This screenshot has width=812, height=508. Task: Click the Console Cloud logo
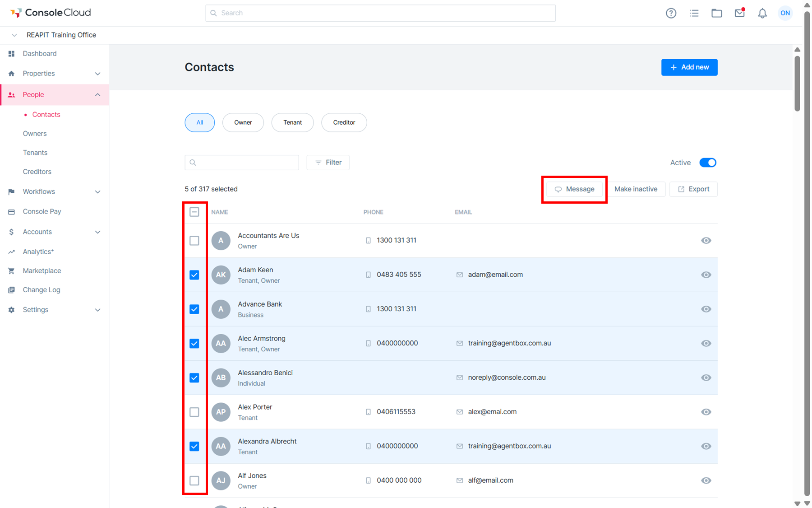click(51, 13)
